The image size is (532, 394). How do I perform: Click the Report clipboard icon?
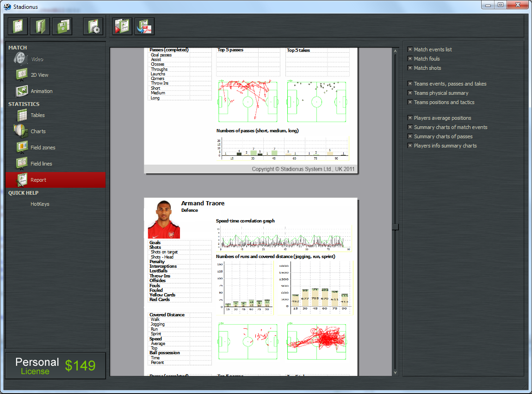tap(22, 180)
